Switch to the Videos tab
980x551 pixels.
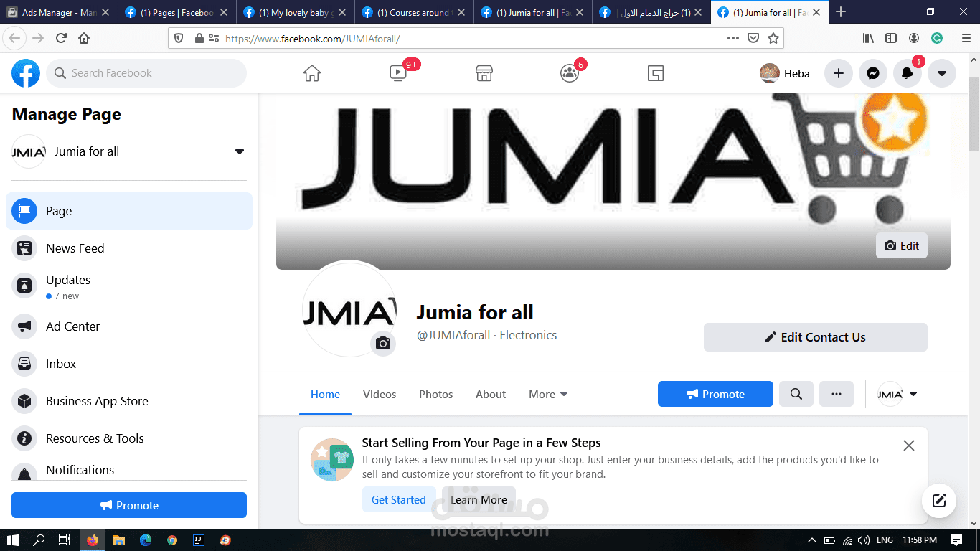380,394
